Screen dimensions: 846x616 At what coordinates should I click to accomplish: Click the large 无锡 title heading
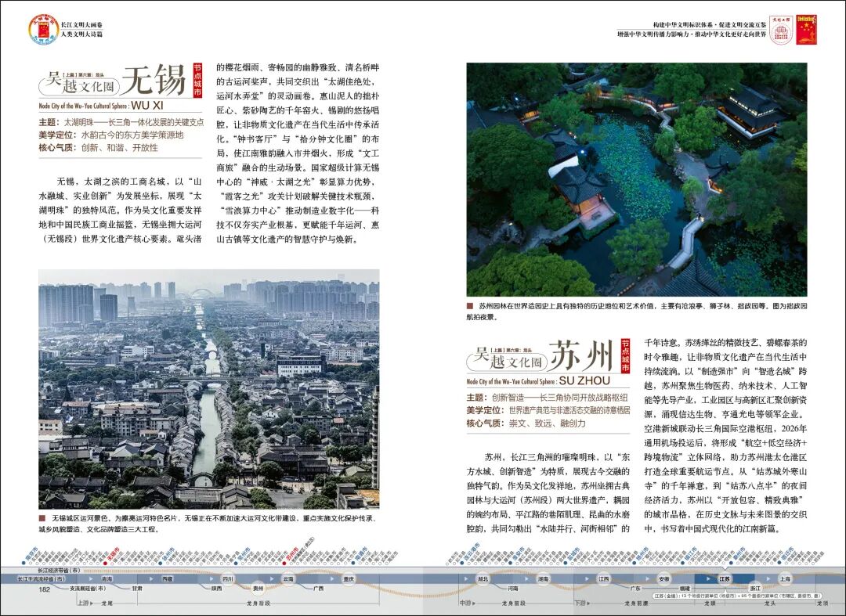[x=154, y=81]
